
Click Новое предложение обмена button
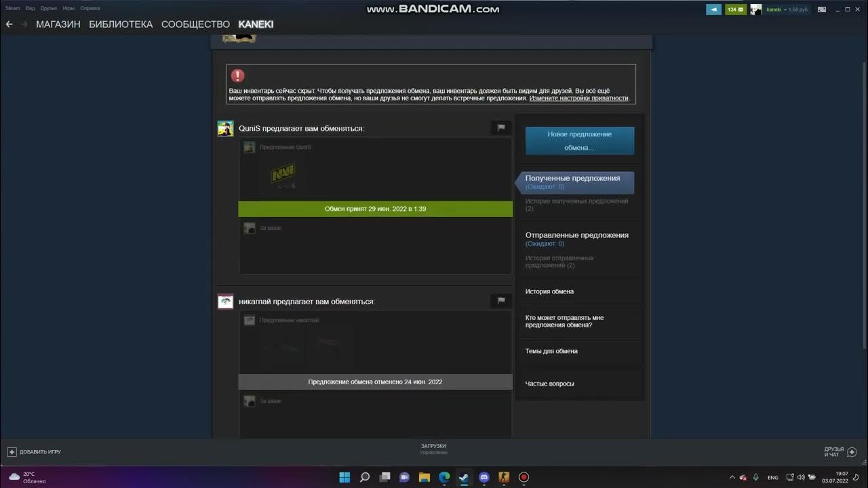click(x=580, y=141)
